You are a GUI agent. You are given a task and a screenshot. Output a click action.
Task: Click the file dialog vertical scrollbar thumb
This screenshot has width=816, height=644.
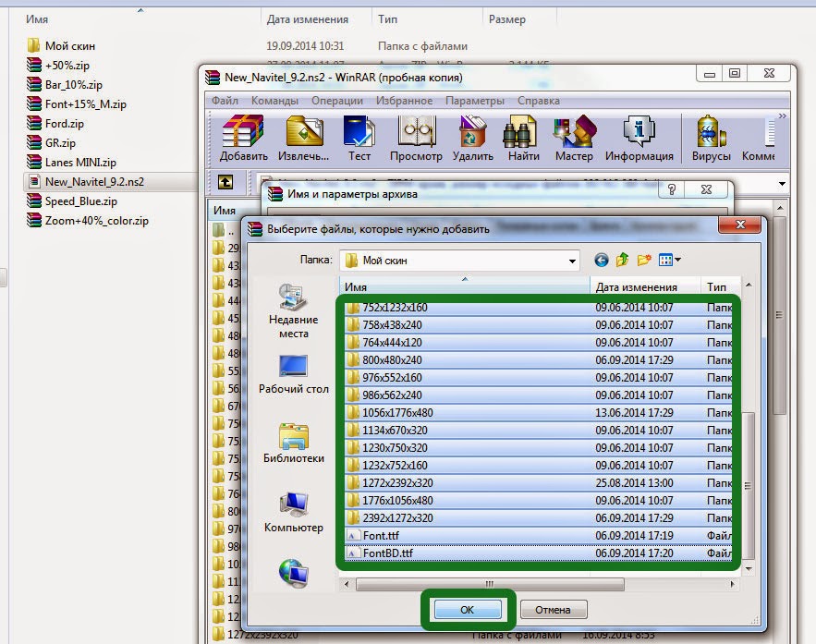748,485
